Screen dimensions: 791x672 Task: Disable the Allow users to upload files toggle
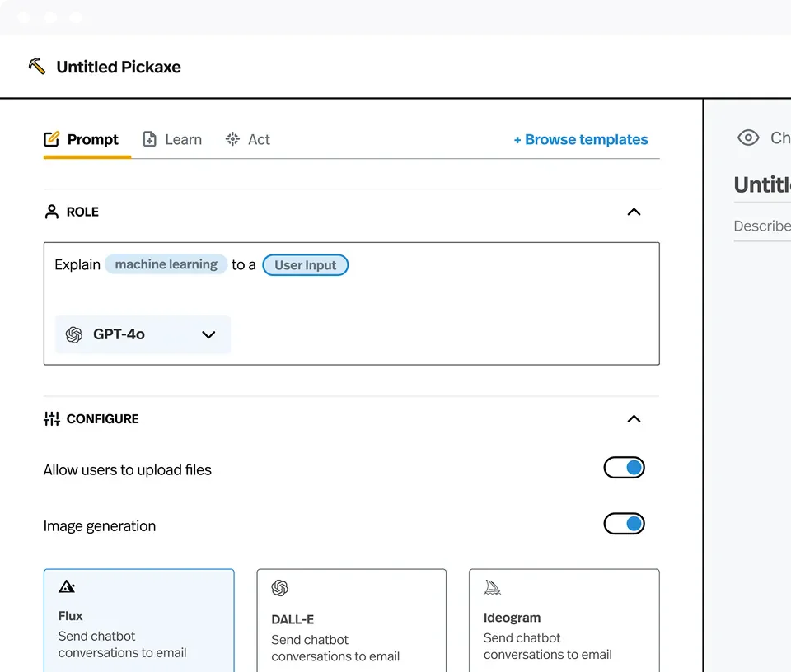click(624, 467)
